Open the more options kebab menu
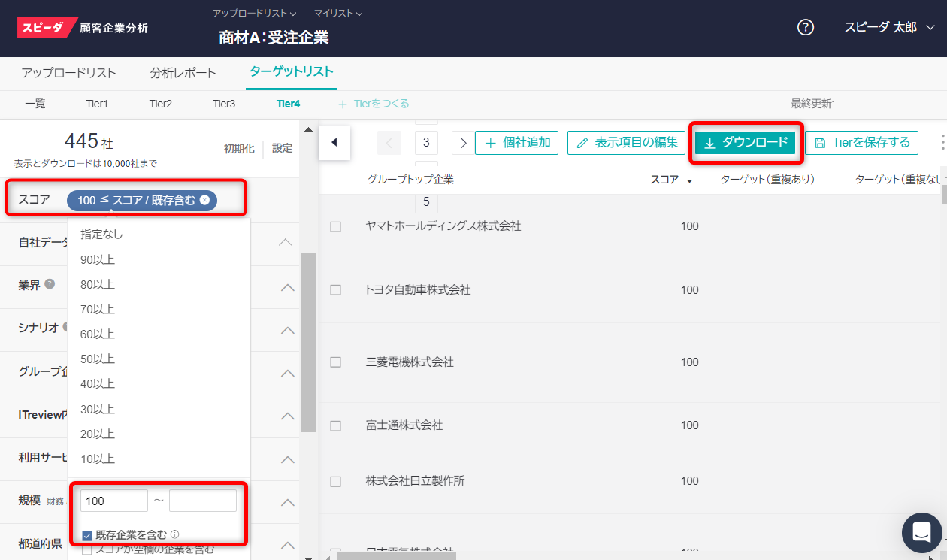Viewport: 947px width, 560px height. [942, 142]
